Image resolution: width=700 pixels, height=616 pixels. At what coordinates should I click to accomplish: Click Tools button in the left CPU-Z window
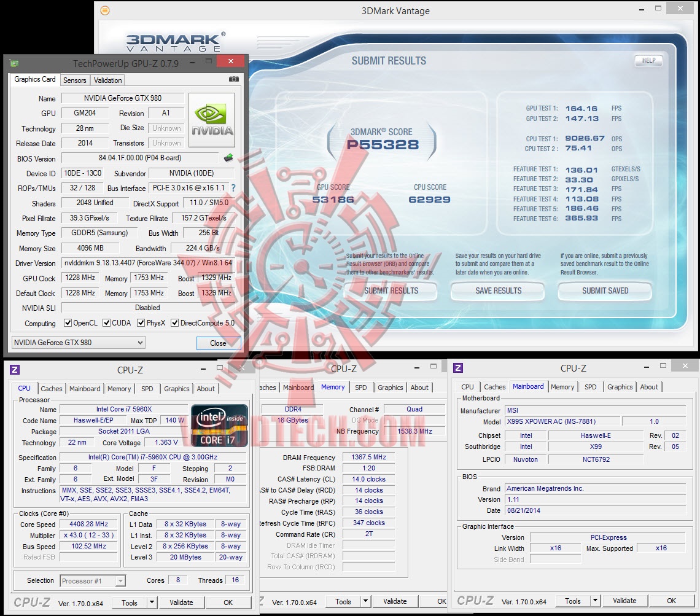130,602
